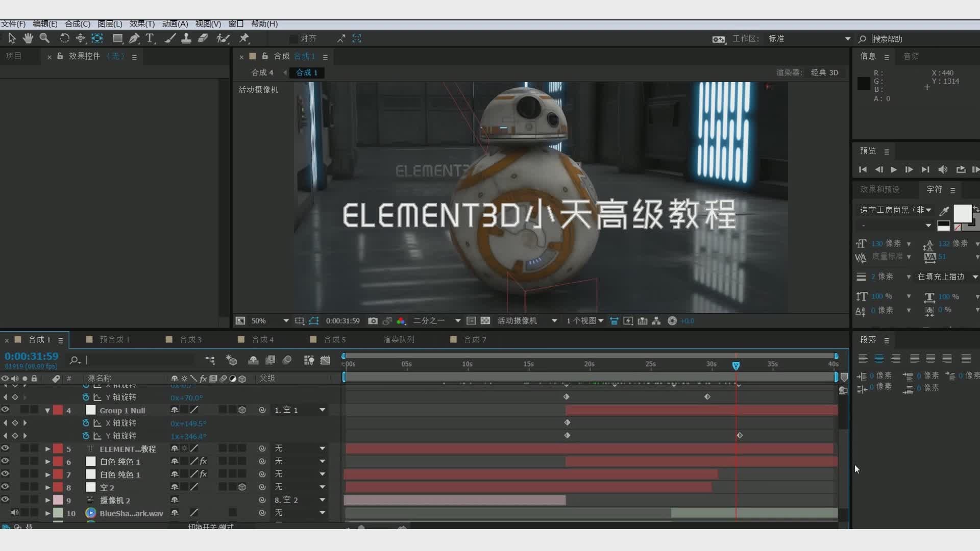
Task: Open the 帮助(H) menu
Action: click(x=264, y=24)
